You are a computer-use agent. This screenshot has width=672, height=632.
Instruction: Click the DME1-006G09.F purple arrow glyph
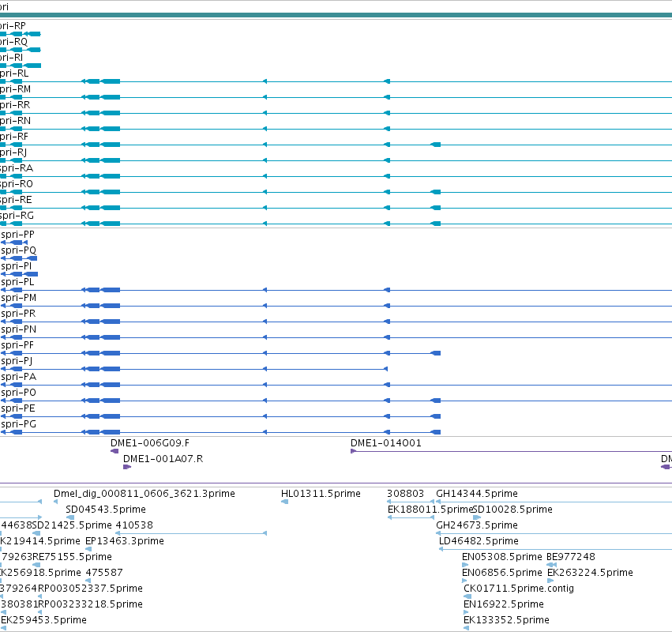point(115,451)
